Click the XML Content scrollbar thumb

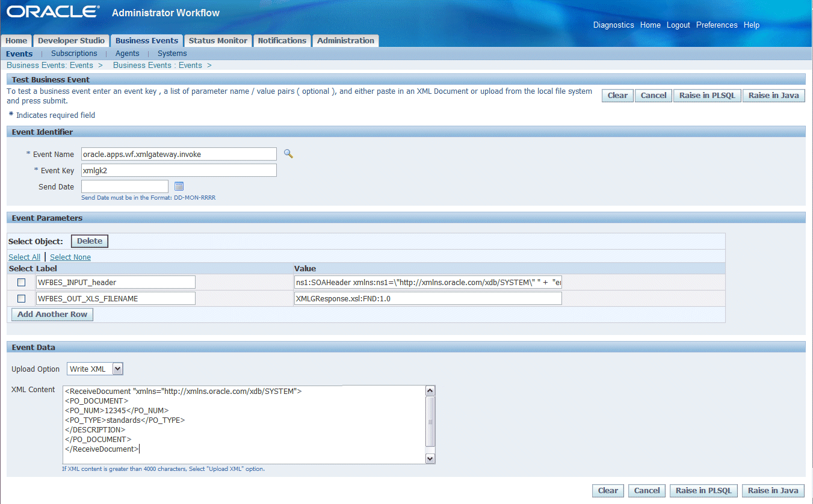430,421
